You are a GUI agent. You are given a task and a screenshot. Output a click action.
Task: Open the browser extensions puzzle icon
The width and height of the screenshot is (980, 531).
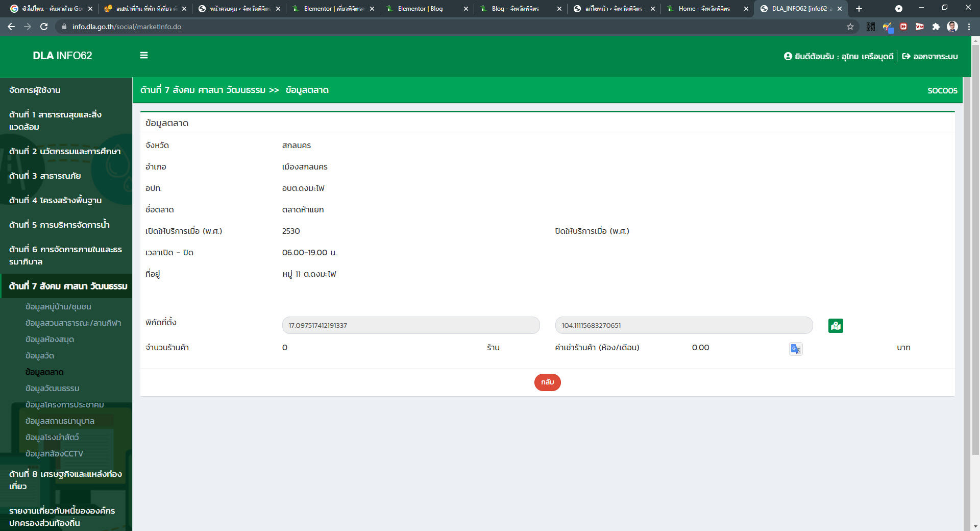click(936, 27)
